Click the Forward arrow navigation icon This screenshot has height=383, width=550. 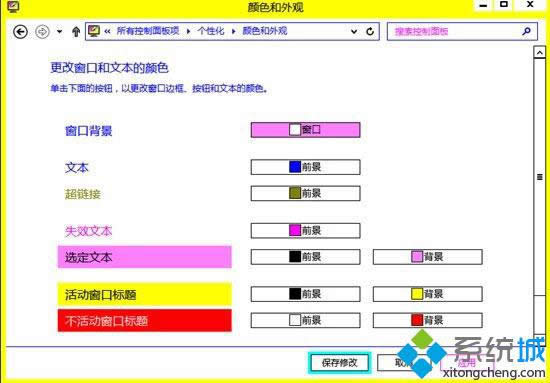click(42, 32)
